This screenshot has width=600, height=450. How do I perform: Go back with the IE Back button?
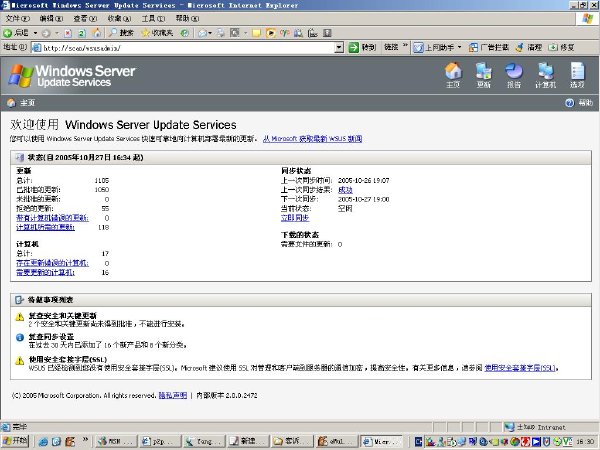(x=15, y=33)
